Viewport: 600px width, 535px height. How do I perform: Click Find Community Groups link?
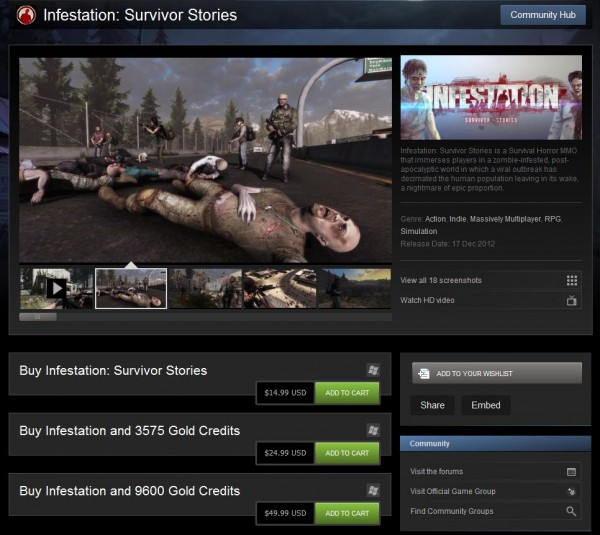pyautogui.click(x=452, y=511)
